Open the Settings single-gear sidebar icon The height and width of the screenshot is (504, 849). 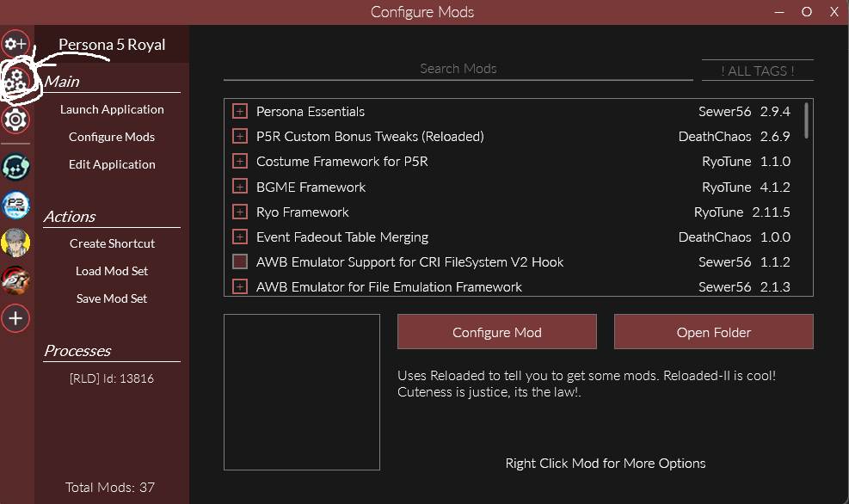[15, 119]
